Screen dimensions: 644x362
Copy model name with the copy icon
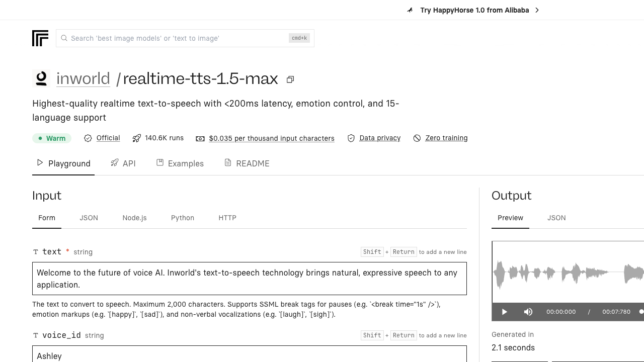(290, 79)
